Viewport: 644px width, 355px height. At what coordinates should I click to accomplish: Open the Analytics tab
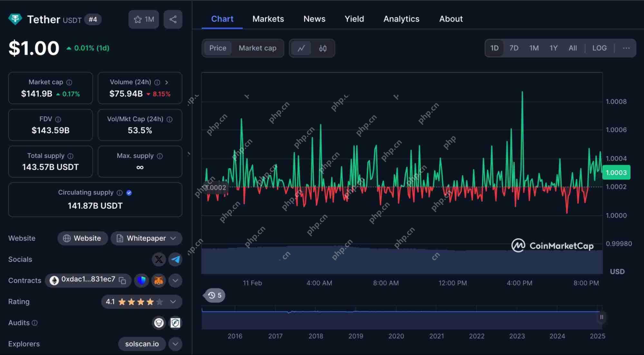click(401, 19)
